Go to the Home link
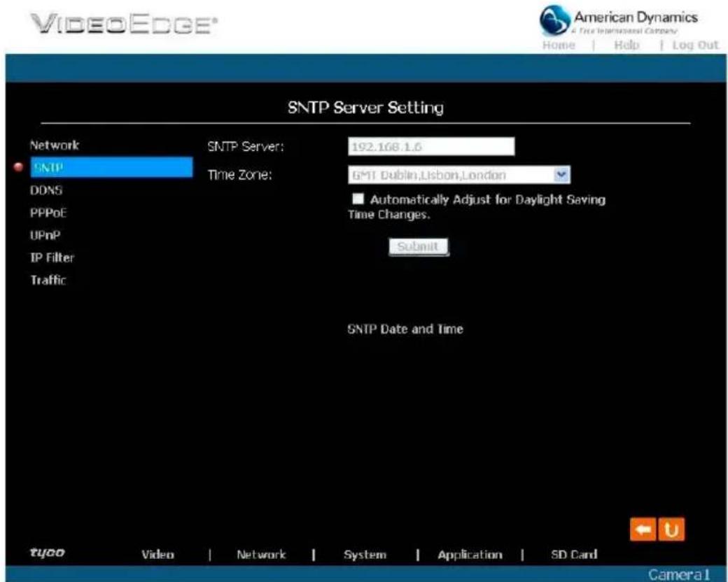Viewport: 728px width, 582px height. pyautogui.click(x=559, y=45)
